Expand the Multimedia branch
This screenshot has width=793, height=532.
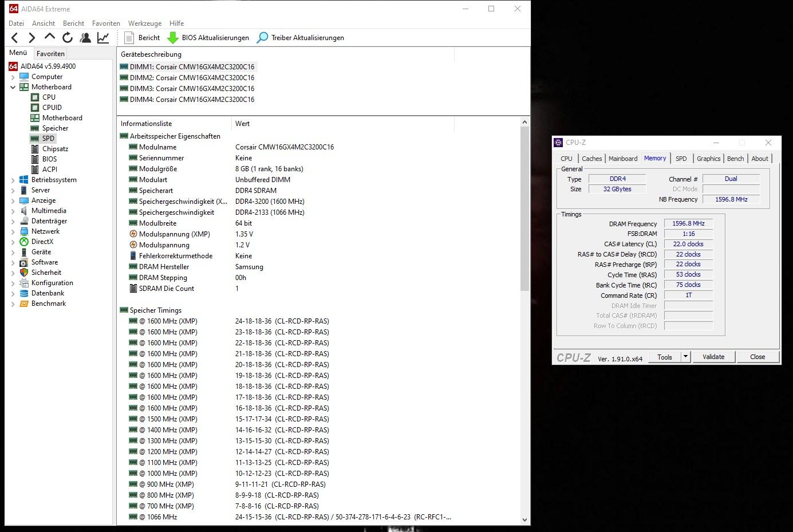[13, 211]
